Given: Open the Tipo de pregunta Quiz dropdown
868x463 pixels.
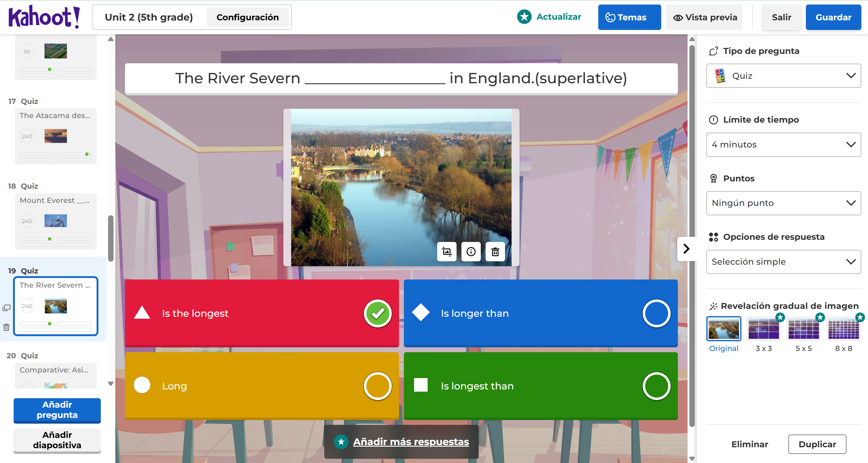Looking at the screenshot, I should (783, 75).
